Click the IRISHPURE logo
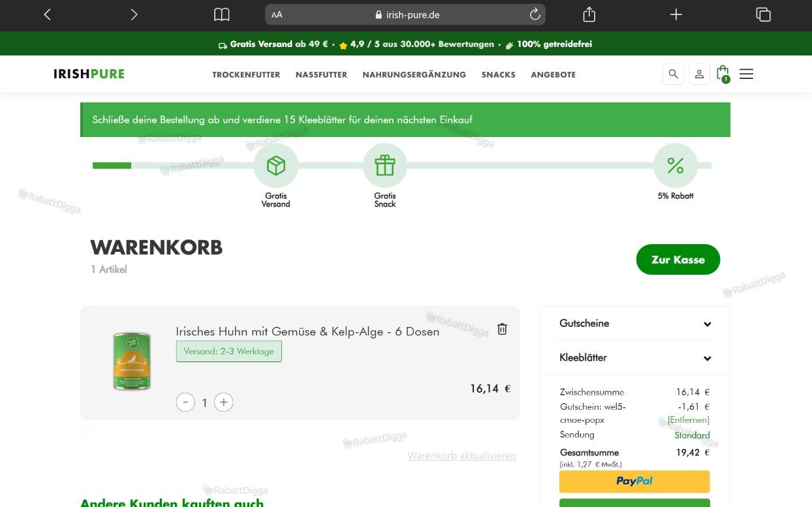This screenshot has width=812, height=507. pos(89,74)
